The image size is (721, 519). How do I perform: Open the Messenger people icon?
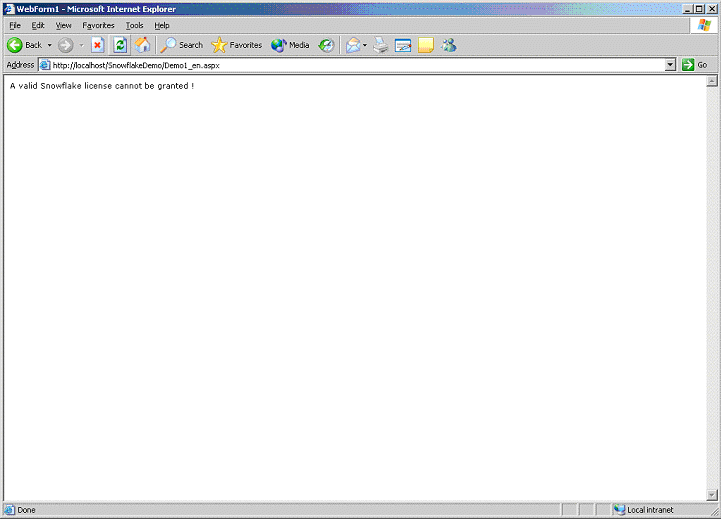(x=448, y=45)
